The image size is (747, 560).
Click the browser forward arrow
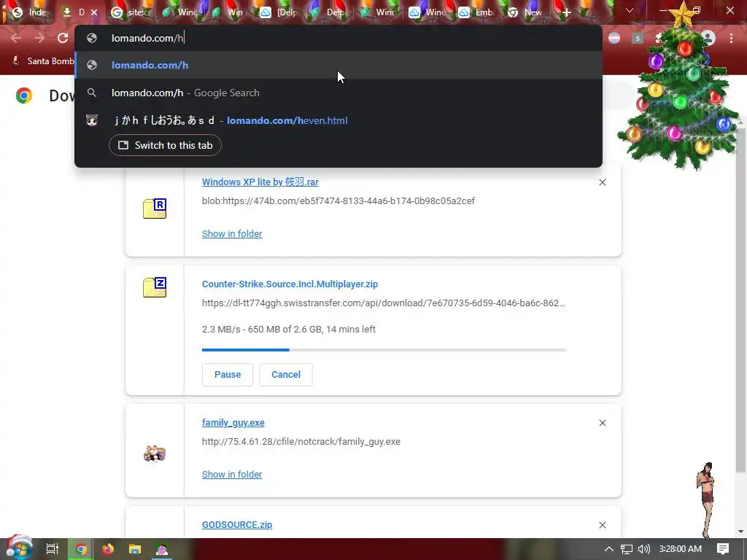39,38
